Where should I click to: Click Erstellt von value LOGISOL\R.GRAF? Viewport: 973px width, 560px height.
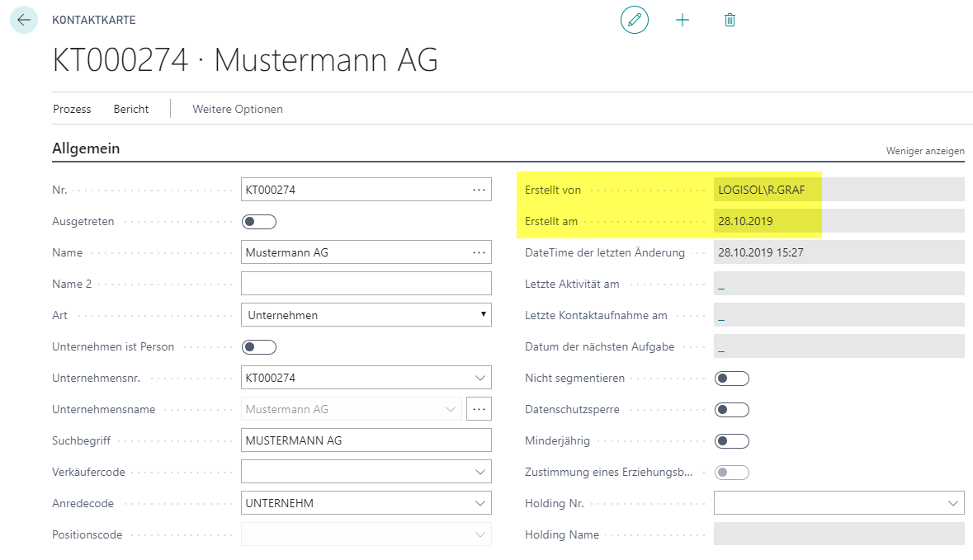[x=839, y=190]
